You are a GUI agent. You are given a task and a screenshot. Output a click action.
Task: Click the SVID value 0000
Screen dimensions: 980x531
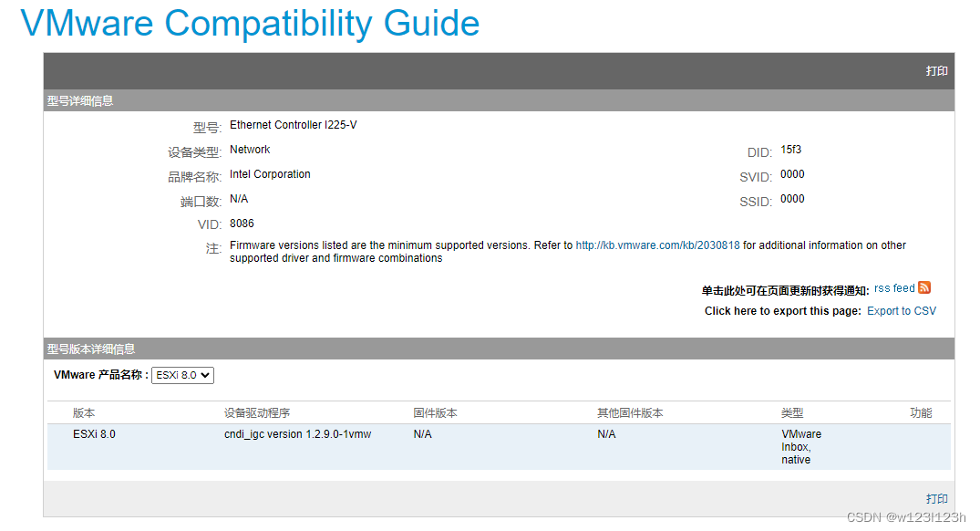click(792, 174)
